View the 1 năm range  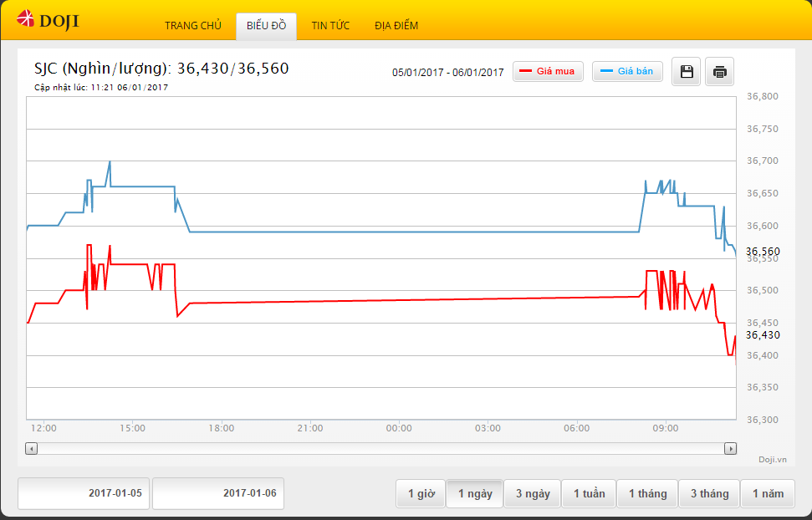tap(768, 493)
